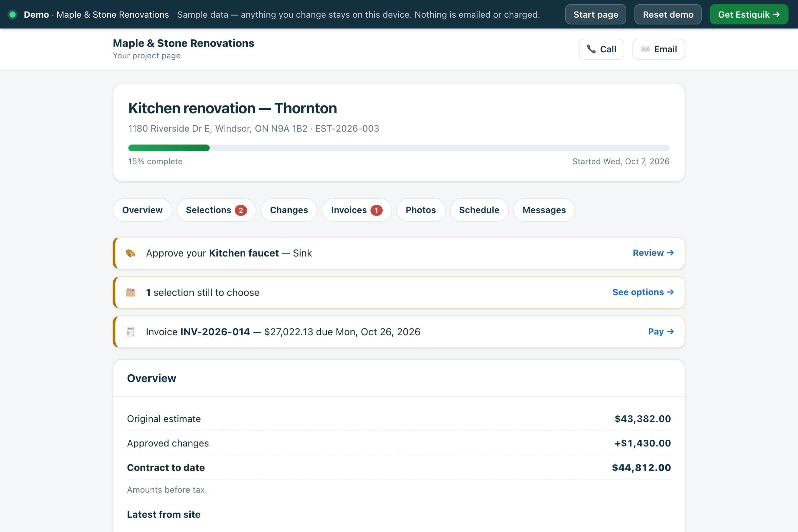This screenshot has height=532, width=798.
Task: Click the 1 selection still to choose card
Action: pos(399,292)
